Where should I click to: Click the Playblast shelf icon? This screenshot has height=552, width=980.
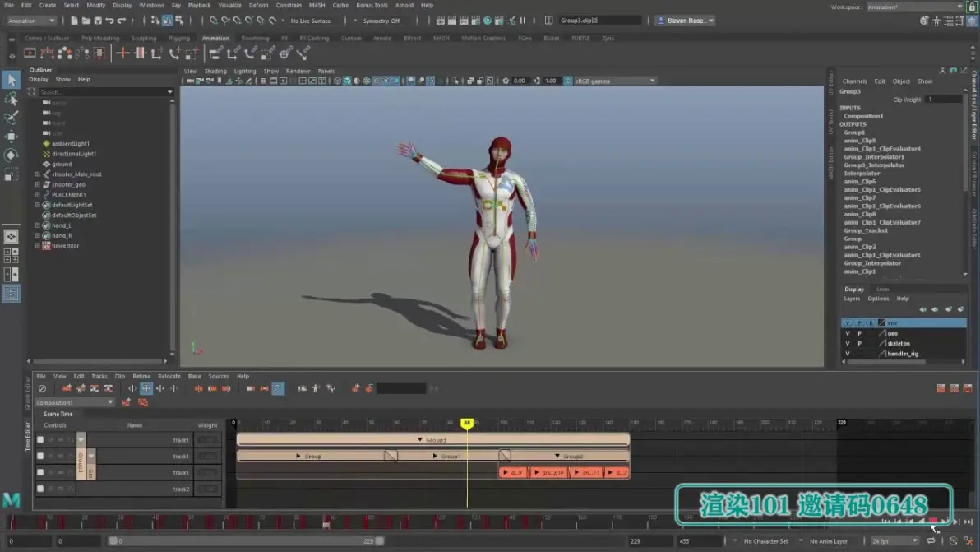[30, 53]
